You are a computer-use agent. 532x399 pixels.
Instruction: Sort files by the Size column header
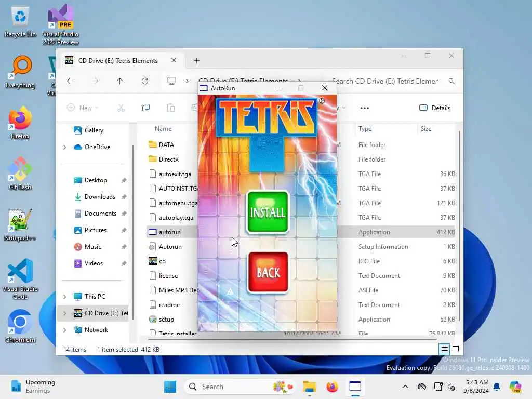click(426, 129)
